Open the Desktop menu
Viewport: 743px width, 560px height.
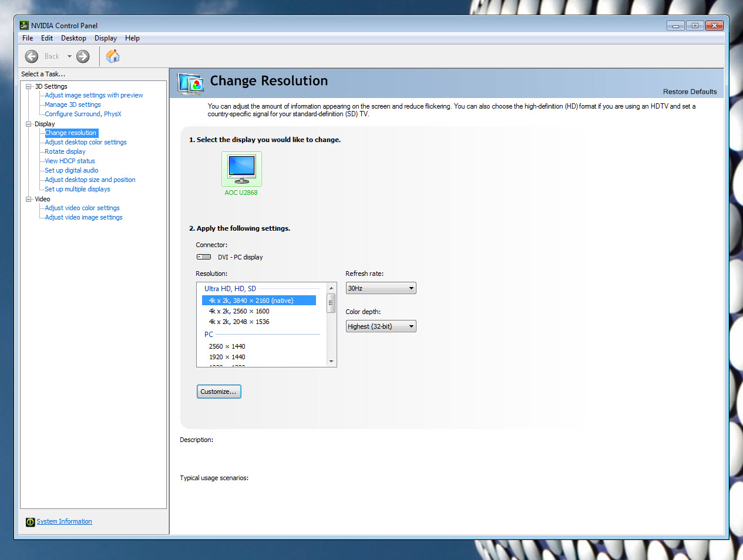pyautogui.click(x=73, y=38)
